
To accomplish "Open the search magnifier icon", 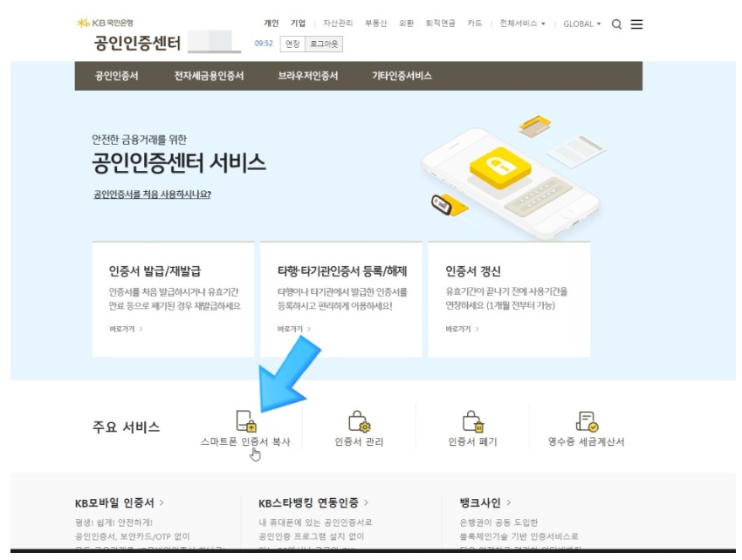I will point(616,24).
